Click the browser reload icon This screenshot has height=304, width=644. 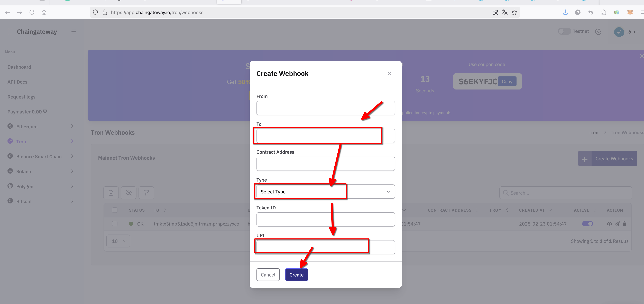(x=32, y=12)
